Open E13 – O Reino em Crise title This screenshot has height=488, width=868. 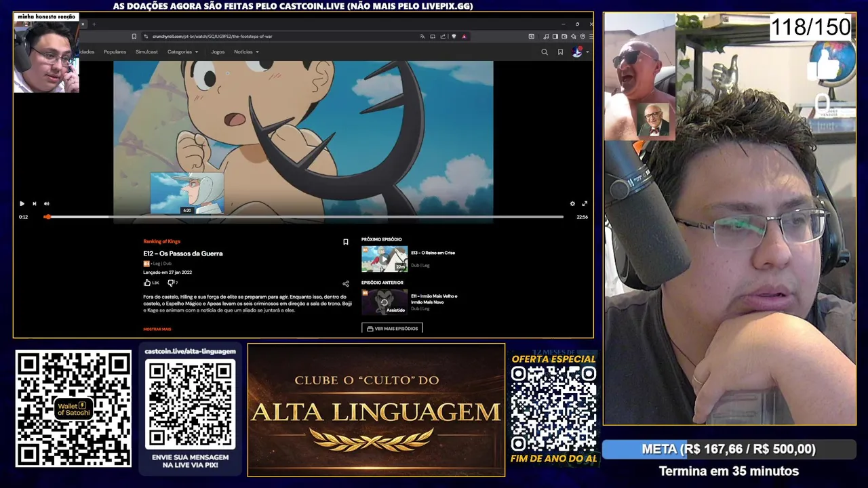[433, 253]
